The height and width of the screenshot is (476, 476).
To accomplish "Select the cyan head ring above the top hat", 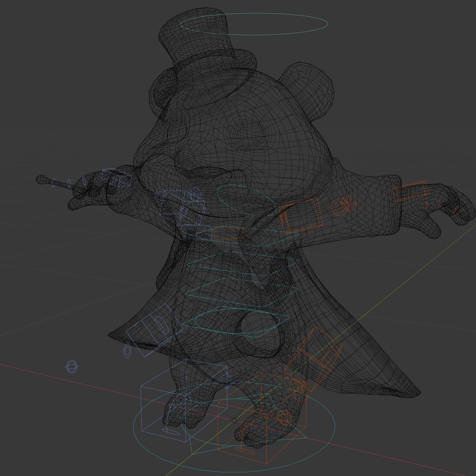I will (x=254, y=24).
